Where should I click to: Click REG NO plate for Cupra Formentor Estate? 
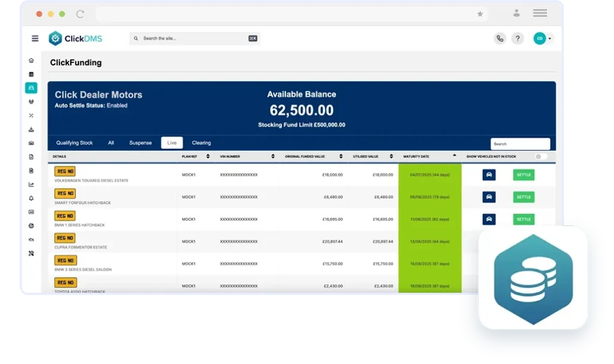[65, 238]
